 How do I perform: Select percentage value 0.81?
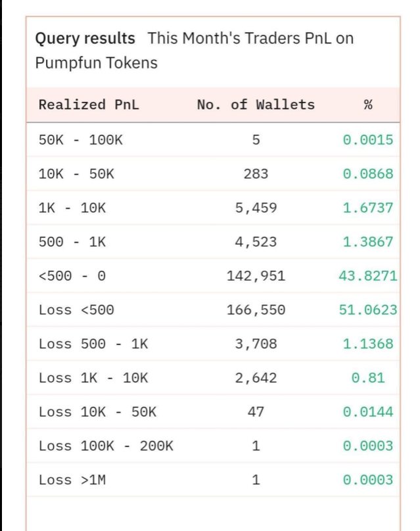[x=368, y=378]
